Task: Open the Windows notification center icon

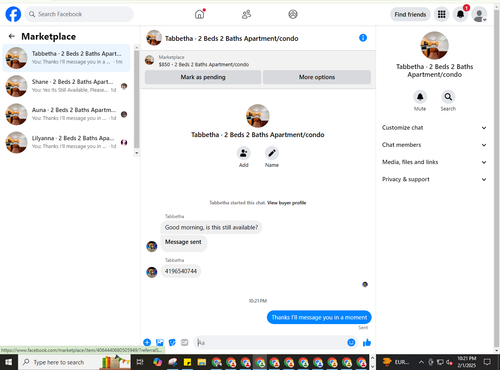Action: 487,362
